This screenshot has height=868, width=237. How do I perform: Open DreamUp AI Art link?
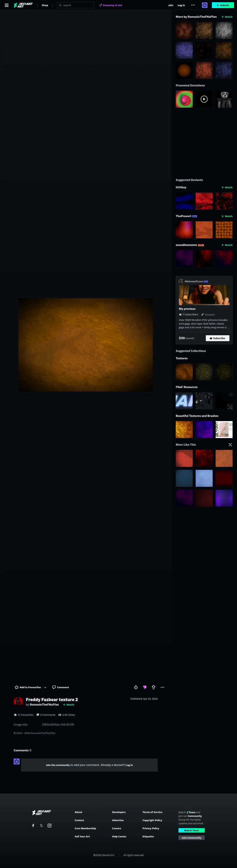click(111, 5)
